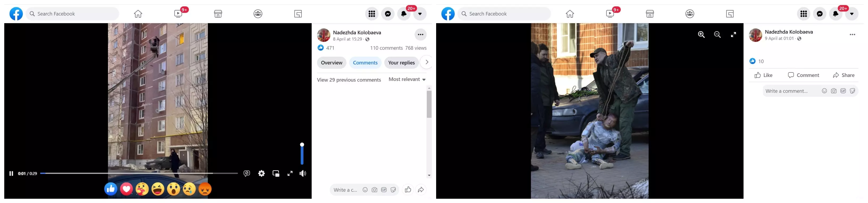The image size is (868, 203).
Task: React with Angry emoji
Action: pyautogui.click(x=205, y=189)
